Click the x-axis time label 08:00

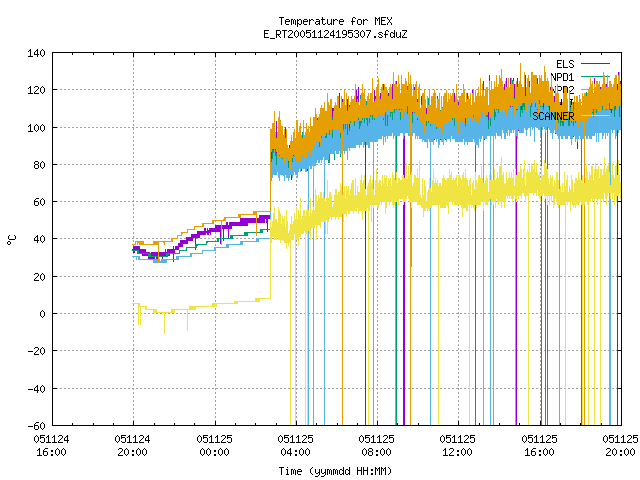coord(376,452)
